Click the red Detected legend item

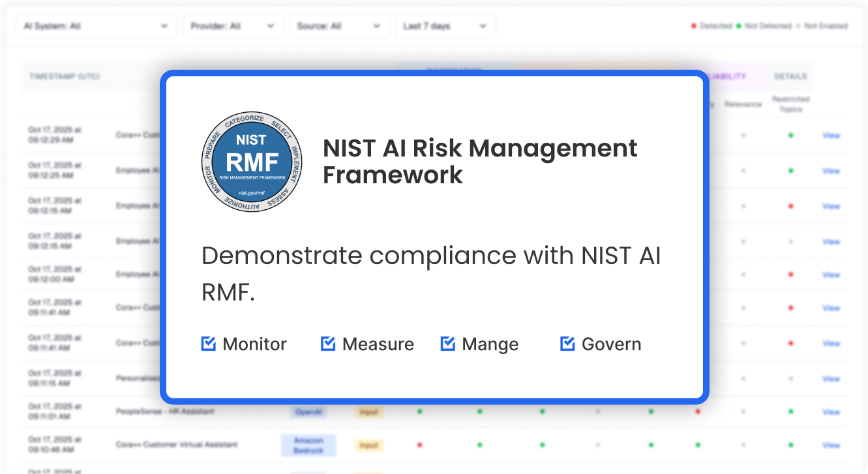711,26
